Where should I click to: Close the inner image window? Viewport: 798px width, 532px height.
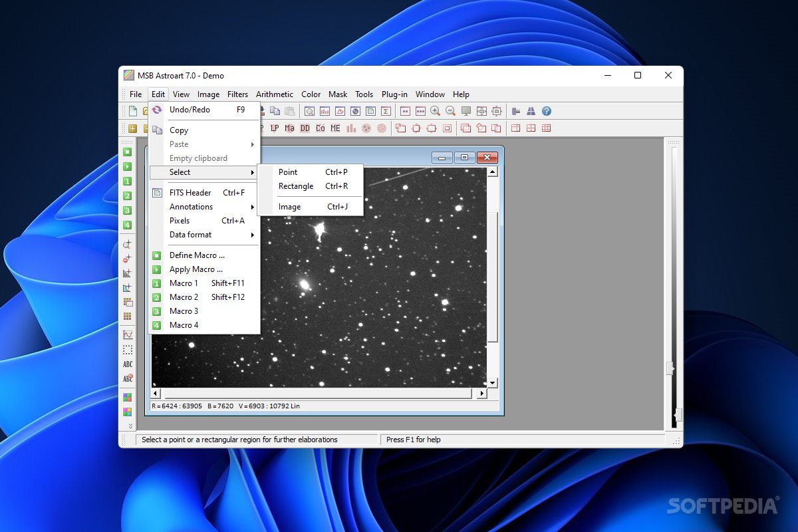coord(487,158)
